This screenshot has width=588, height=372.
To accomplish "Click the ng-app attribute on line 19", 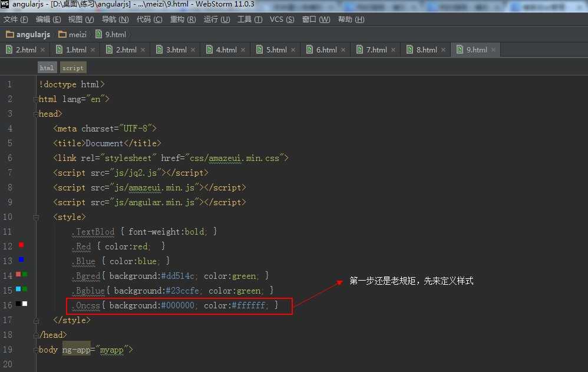I will [x=77, y=350].
